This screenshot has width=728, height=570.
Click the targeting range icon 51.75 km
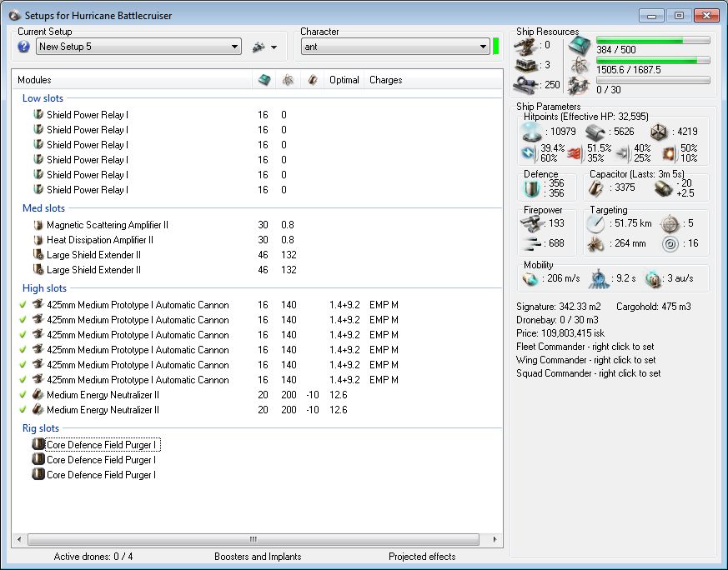[x=595, y=224]
